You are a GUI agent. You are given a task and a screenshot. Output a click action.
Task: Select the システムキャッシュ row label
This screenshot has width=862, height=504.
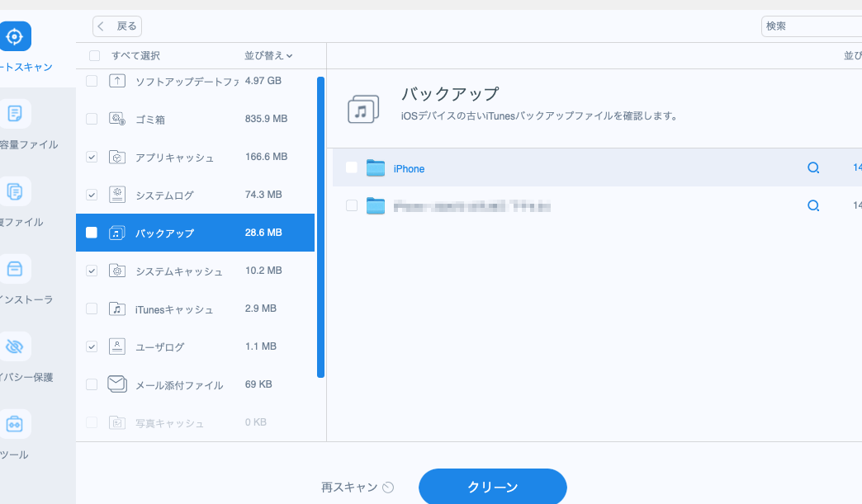click(179, 271)
